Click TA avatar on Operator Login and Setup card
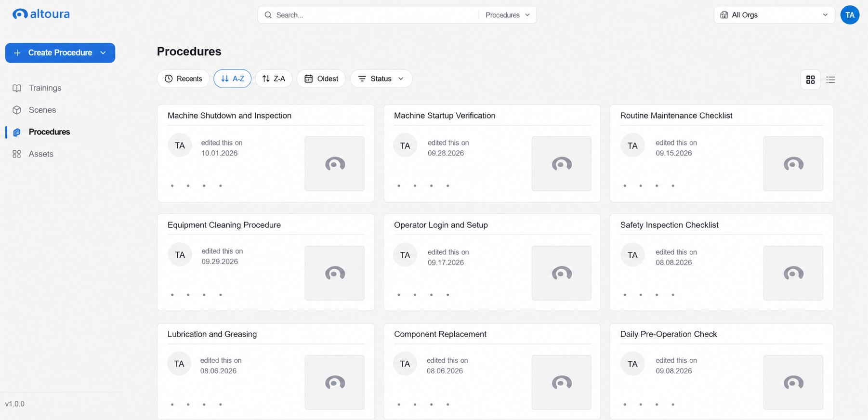This screenshot has height=420, width=868. 405,255
